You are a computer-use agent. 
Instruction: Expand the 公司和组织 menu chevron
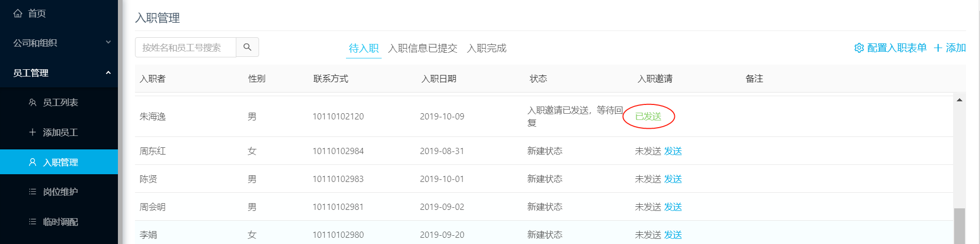coord(108,42)
